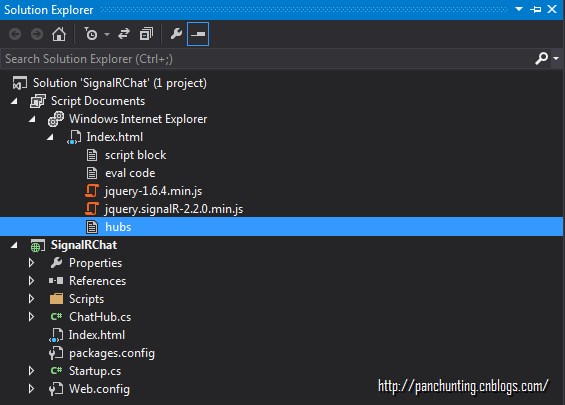Click the Solution icon next to SignalRChat solution

click(19, 83)
